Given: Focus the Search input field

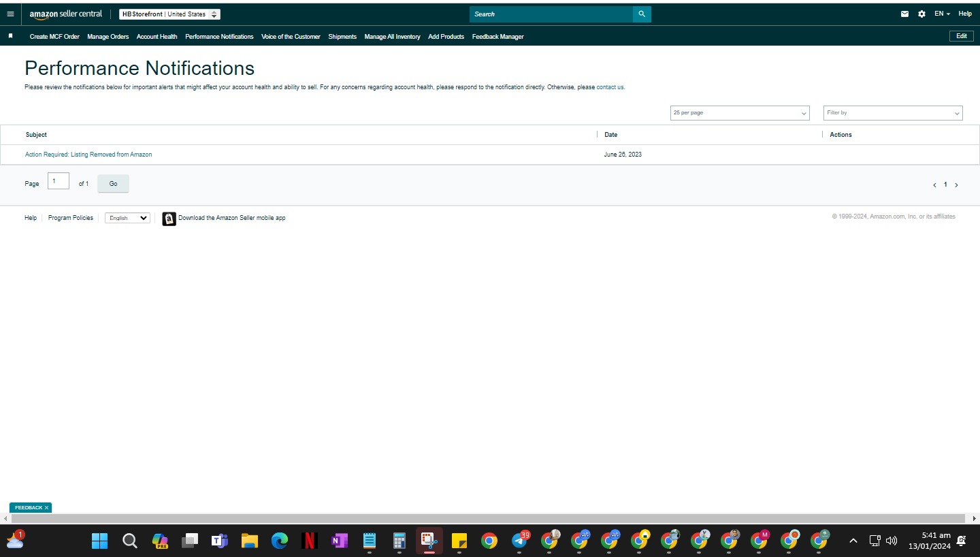Looking at the screenshot, I should click(x=551, y=14).
